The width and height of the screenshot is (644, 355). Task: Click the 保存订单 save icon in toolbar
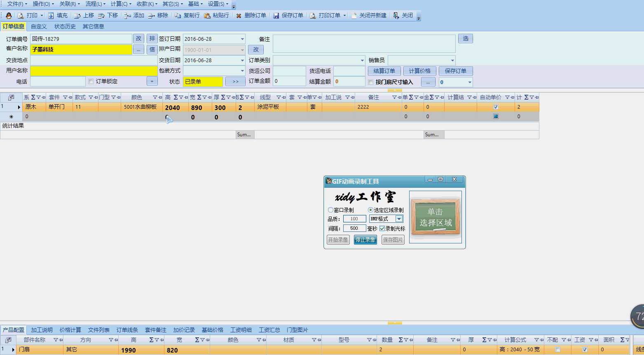[276, 16]
